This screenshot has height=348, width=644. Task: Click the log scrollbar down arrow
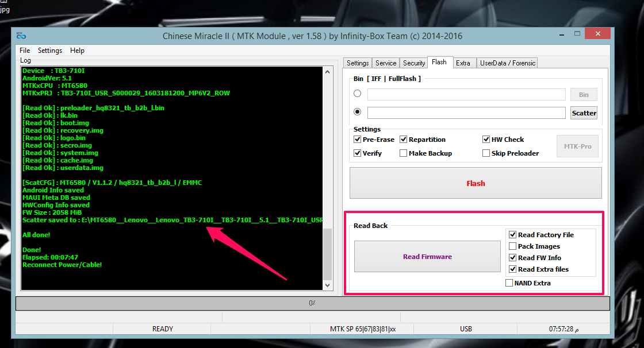[327, 285]
